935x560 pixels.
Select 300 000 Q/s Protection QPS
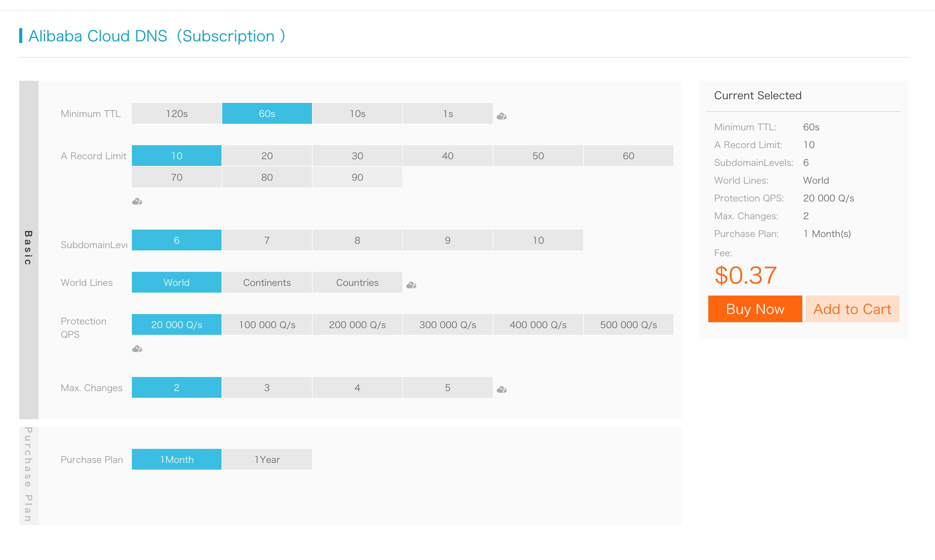point(447,325)
